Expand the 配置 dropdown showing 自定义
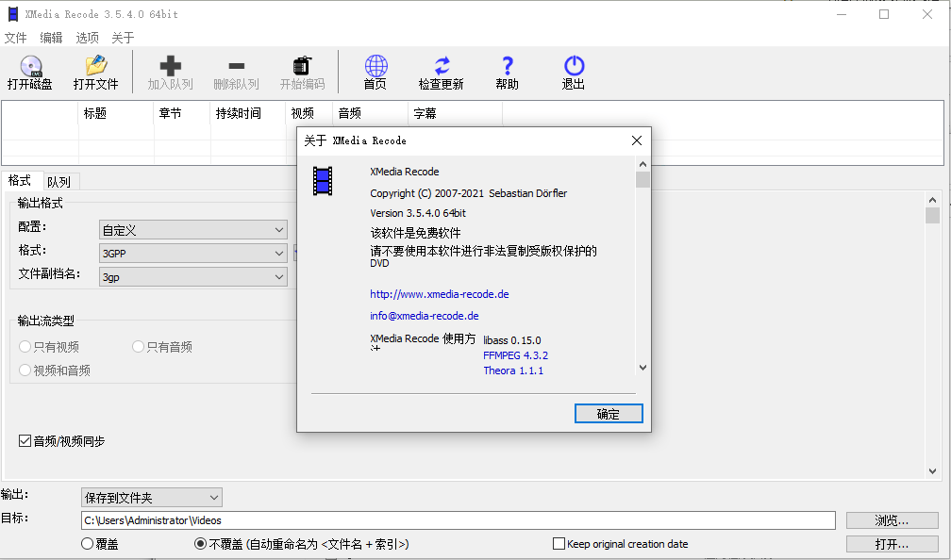Screen dimensions: 951x560 tap(192, 229)
